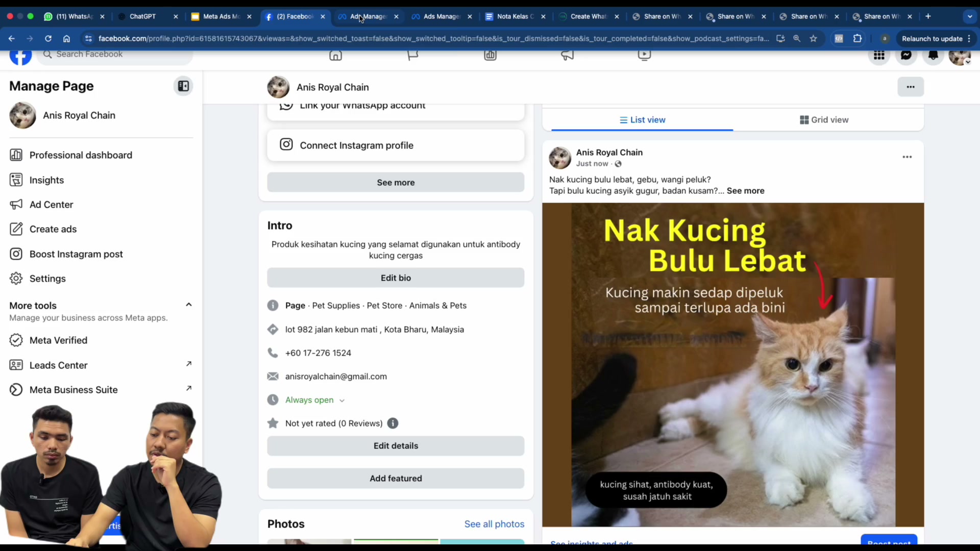Viewport: 980px width, 551px height.
Task: Open Insights in the sidebar
Action: 46,180
